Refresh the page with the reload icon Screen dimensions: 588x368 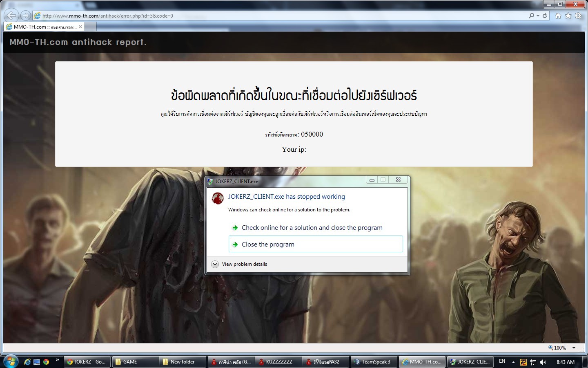545,16
